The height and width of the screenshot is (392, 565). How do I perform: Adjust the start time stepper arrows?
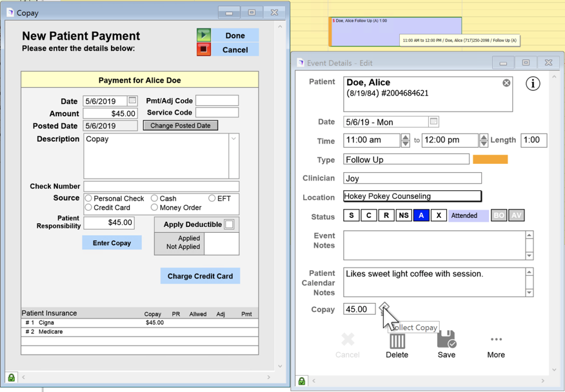point(405,141)
